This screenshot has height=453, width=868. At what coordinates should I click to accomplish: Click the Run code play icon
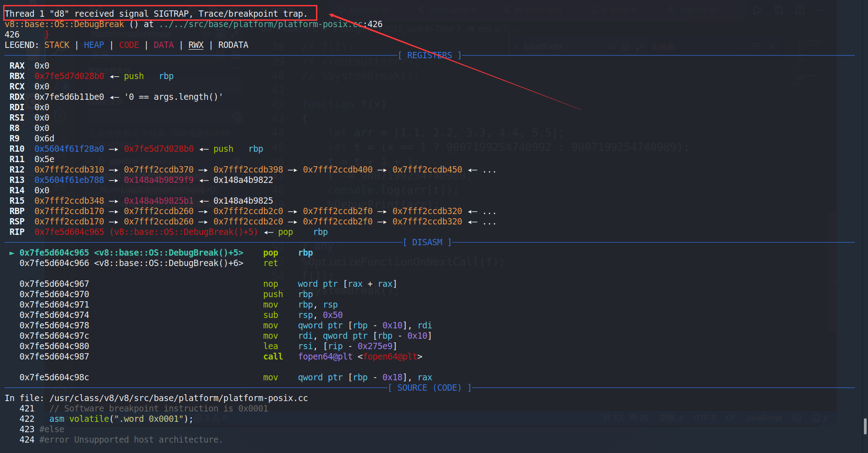coord(757,10)
